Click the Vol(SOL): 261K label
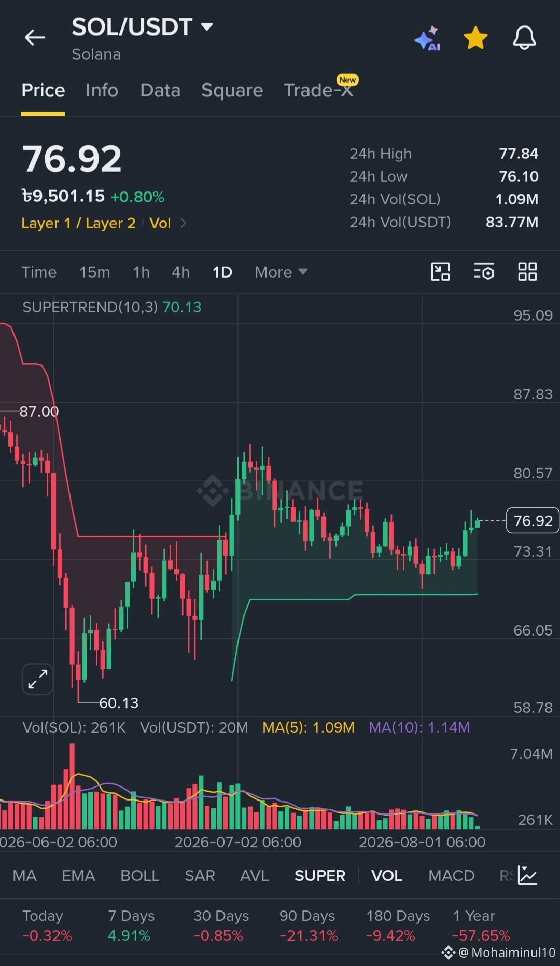The image size is (560, 966). tap(74, 727)
